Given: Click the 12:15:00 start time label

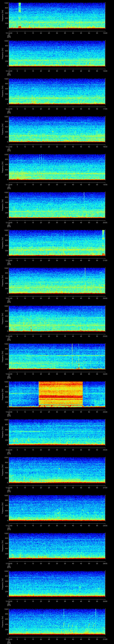Looking at the screenshot, I should (9, 71).
